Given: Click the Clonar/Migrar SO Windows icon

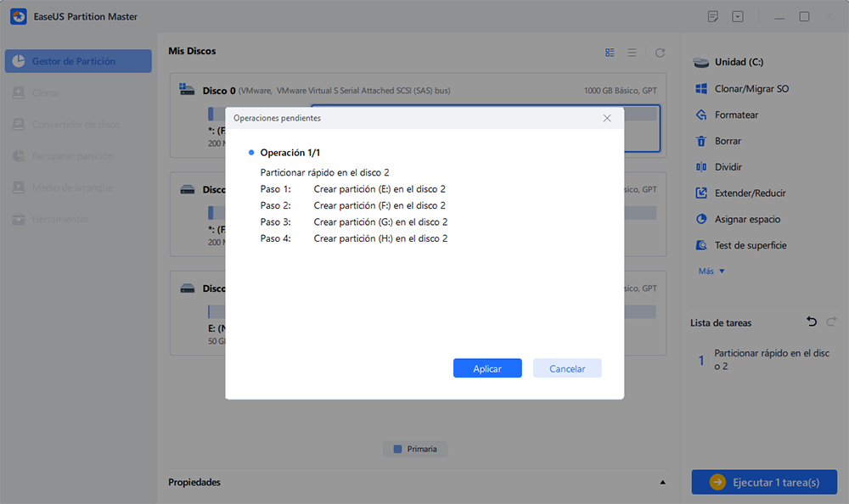Looking at the screenshot, I should click(x=701, y=89).
